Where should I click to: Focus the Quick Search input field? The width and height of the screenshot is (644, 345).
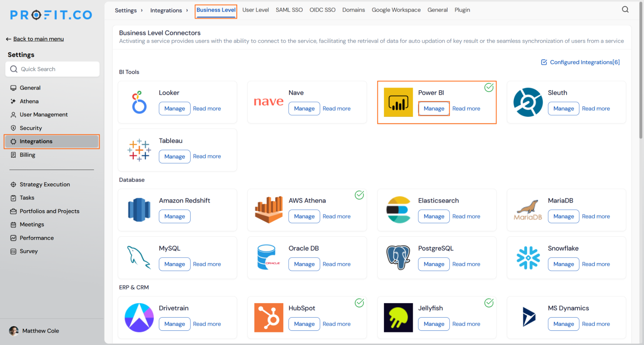pos(53,69)
